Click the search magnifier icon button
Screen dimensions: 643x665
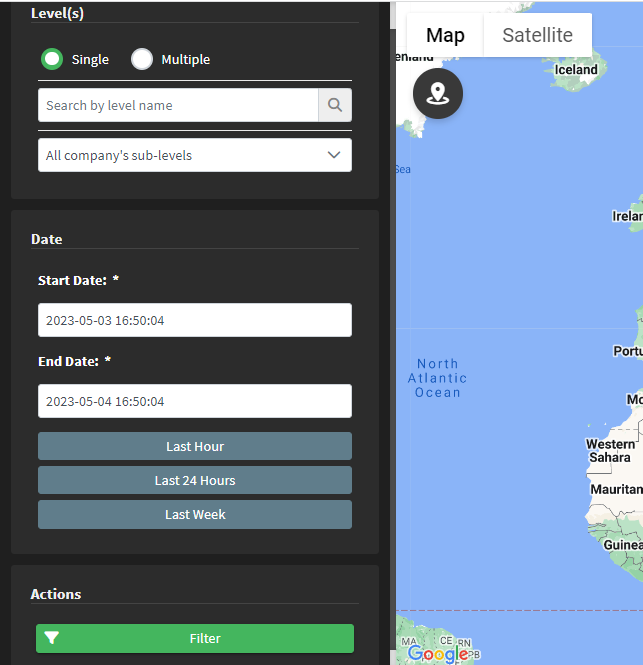point(335,105)
